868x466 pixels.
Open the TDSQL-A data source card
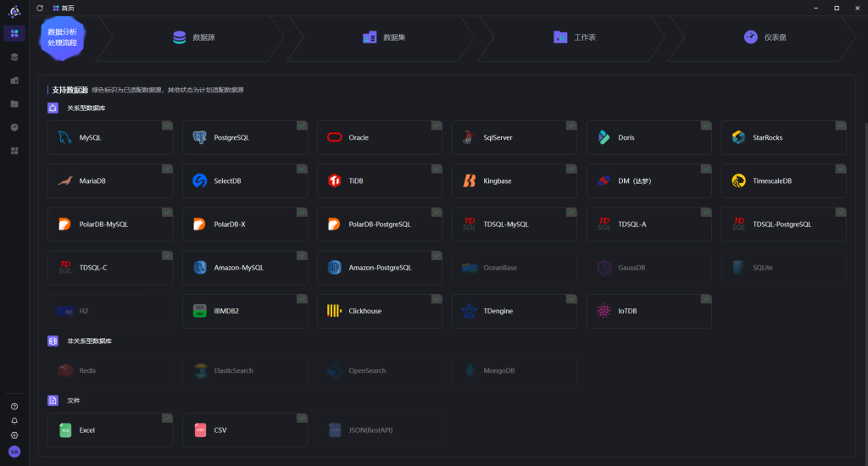click(648, 225)
